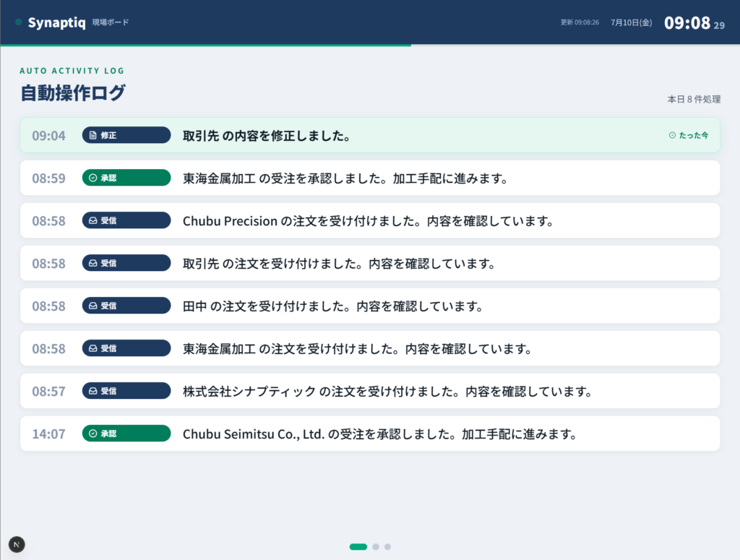Click the clock icon beside たった今
The image size is (740, 560).
point(672,135)
